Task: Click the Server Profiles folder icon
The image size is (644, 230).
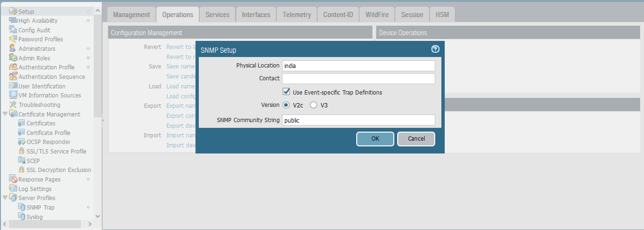Action: 13,198
